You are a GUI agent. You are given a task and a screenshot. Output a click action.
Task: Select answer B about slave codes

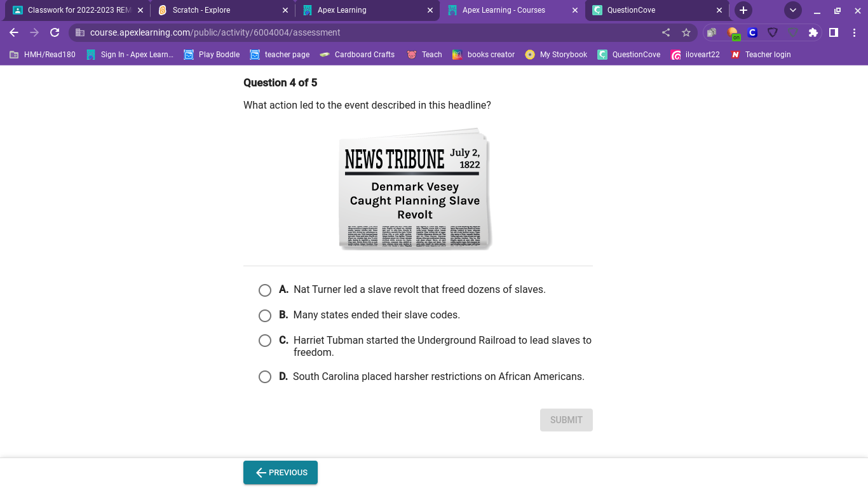[x=265, y=316]
